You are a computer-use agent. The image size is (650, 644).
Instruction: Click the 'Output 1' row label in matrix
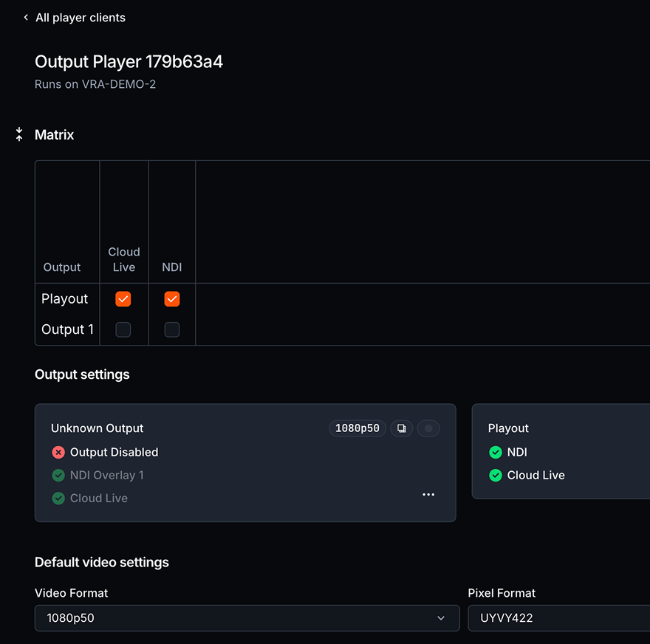pyautogui.click(x=67, y=329)
